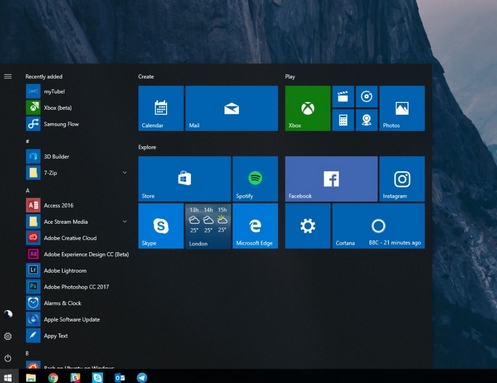Open Alarms & Clock app

(77, 303)
